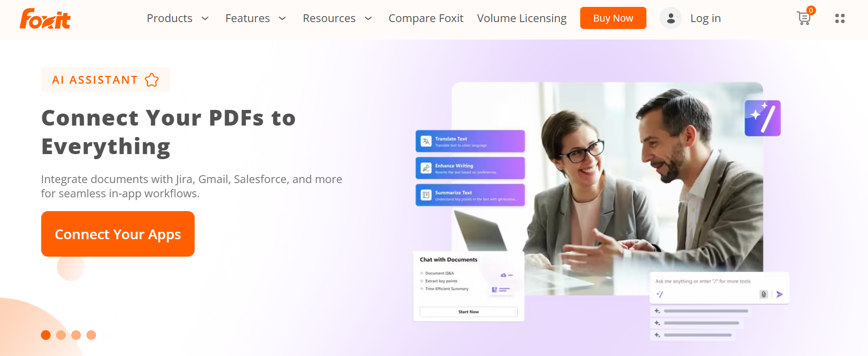This screenshot has height=356, width=868.
Task: Click the Foxit logo
Action: 45,19
